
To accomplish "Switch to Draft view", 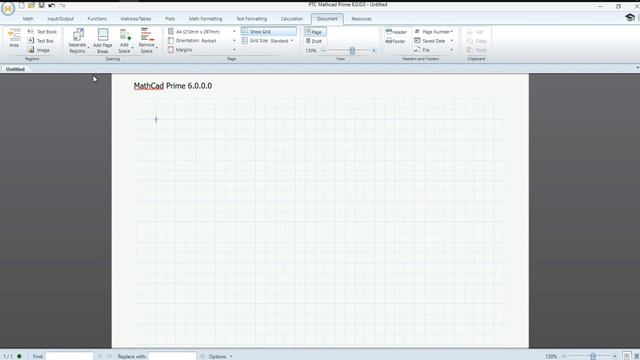I will (314, 41).
